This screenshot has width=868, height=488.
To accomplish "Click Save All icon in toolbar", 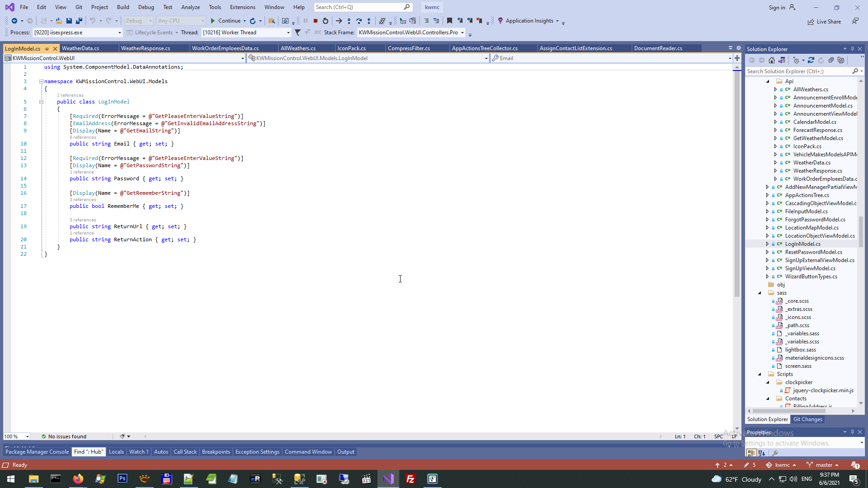I will pyautogui.click(x=79, y=21).
